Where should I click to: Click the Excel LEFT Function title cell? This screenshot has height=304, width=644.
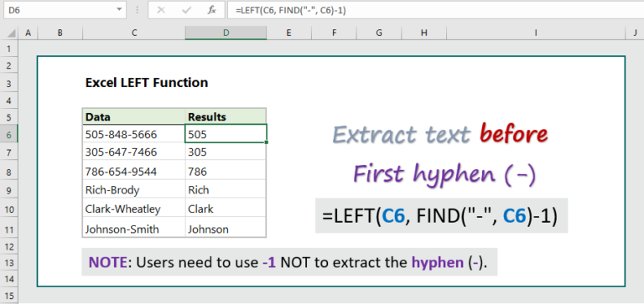pyautogui.click(x=147, y=83)
